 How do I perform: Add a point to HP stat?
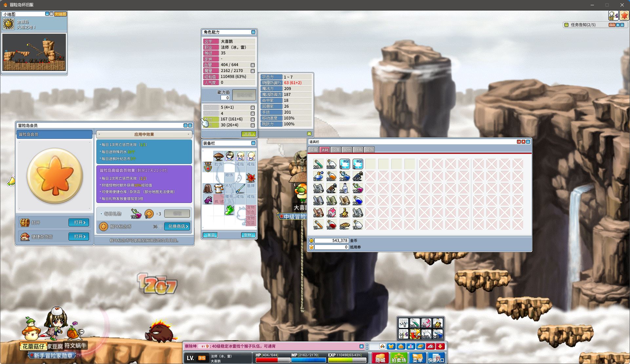[x=253, y=65]
